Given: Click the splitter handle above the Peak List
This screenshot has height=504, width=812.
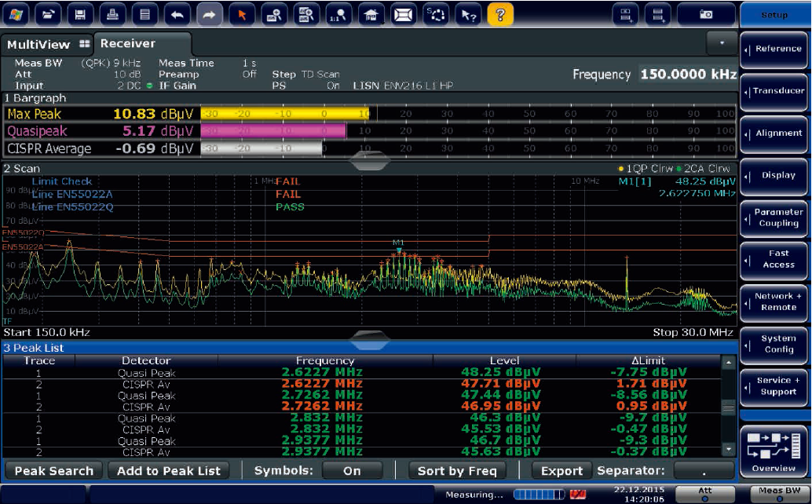Looking at the screenshot, I should (x=369, y=339).
